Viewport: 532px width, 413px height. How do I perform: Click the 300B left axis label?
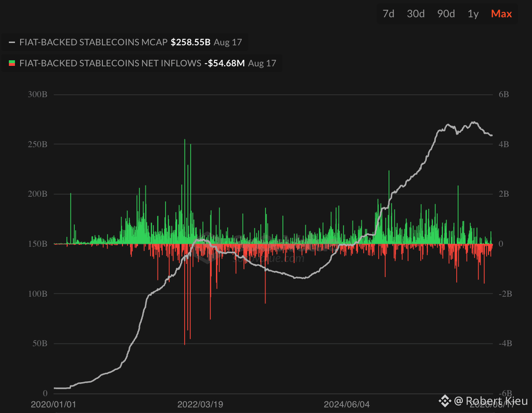click(37, 94)
